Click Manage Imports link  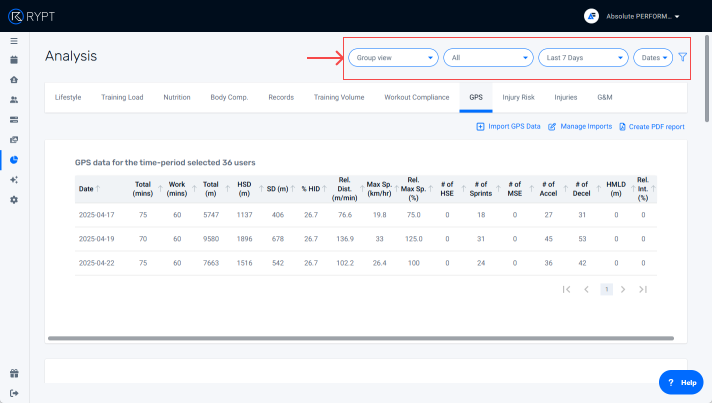[x=580, y=127]
